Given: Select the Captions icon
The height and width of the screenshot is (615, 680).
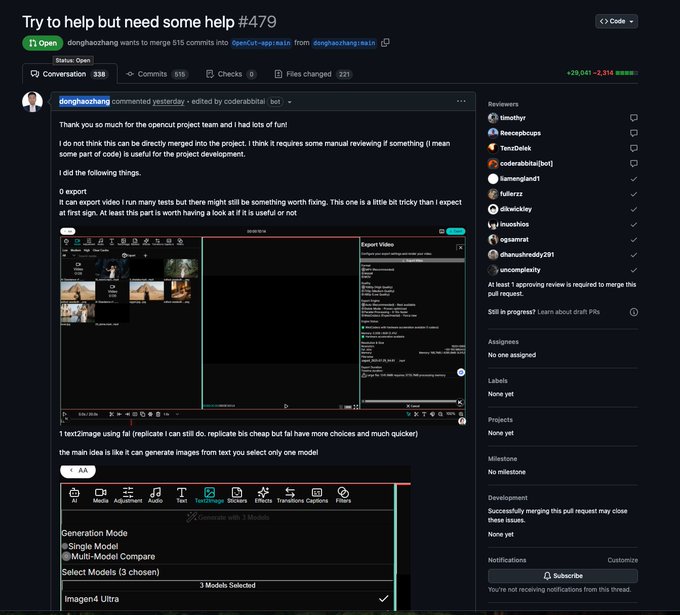Looking at the screenshot, I should [x=317, y=495].
